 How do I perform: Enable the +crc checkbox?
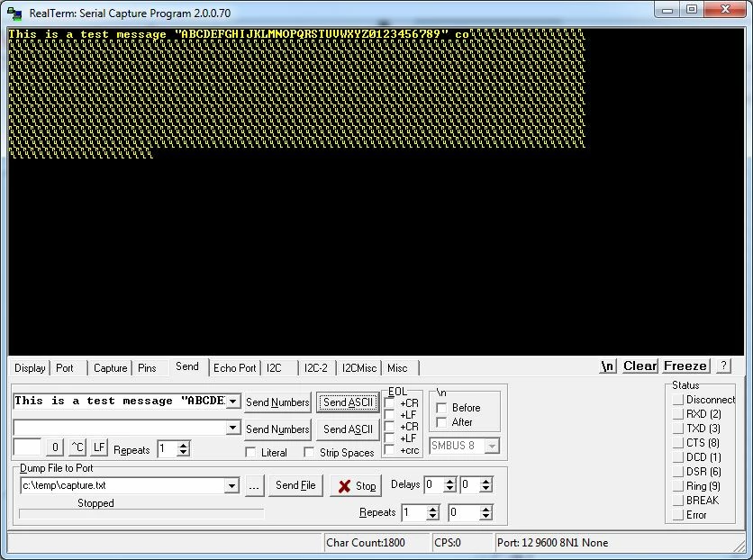tap(389, 450)
